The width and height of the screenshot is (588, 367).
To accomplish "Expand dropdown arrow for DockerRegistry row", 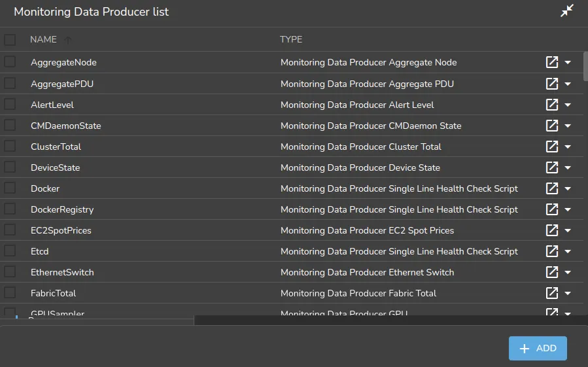I will (568, 210).
